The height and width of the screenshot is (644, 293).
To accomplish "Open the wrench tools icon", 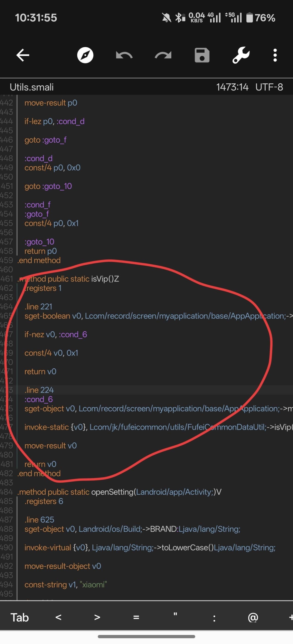I will (241, 55).
